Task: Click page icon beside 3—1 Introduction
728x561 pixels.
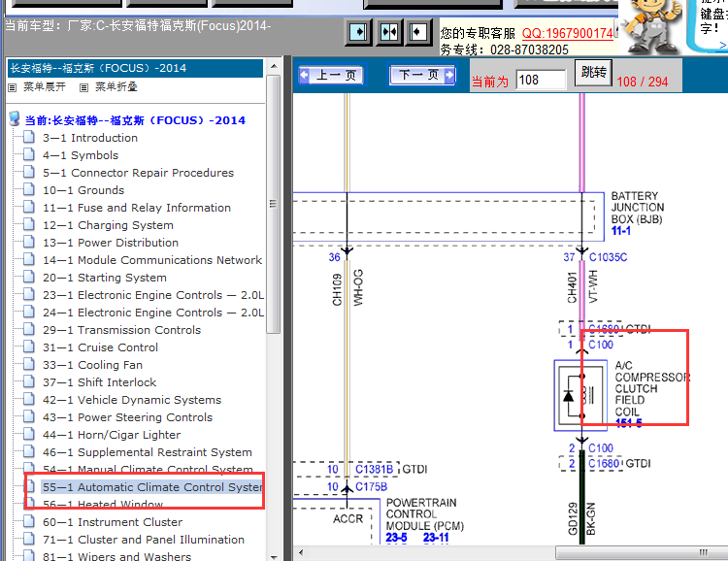Action: [x=29, y=137]
